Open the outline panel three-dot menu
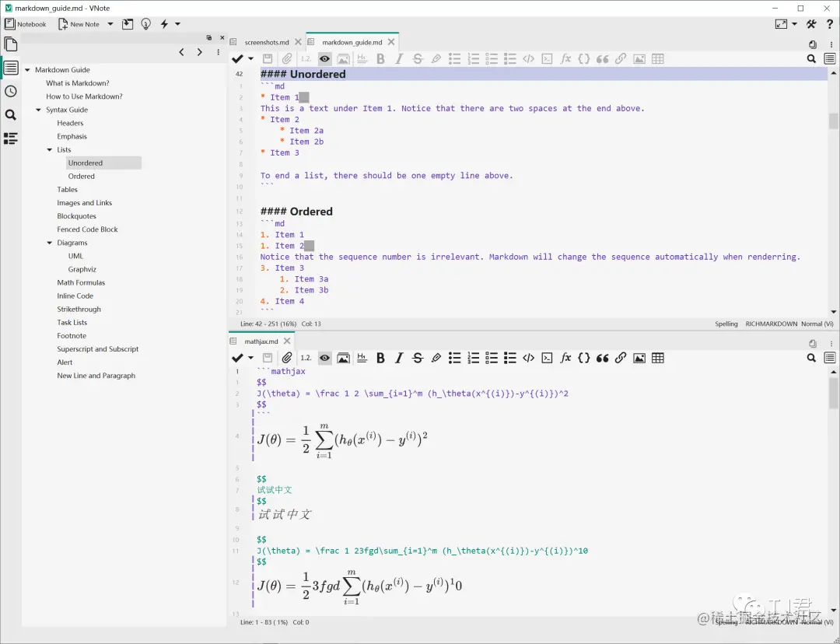Viewport: 840px width, 644px height. (x=218, y=52)
